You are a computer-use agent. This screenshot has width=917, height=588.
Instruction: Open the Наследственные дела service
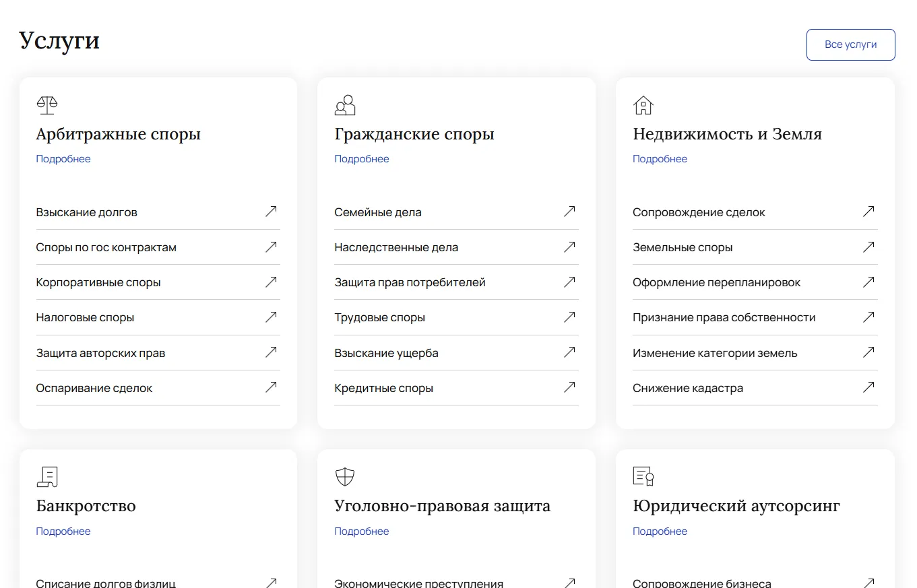pyautogui.click(x=456, y=247)
